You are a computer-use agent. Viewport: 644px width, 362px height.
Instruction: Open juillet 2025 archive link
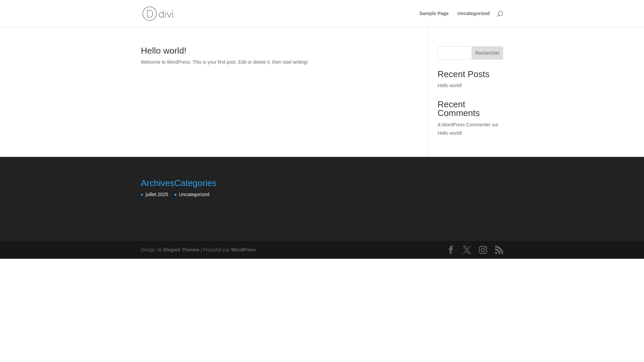[157, 194]
